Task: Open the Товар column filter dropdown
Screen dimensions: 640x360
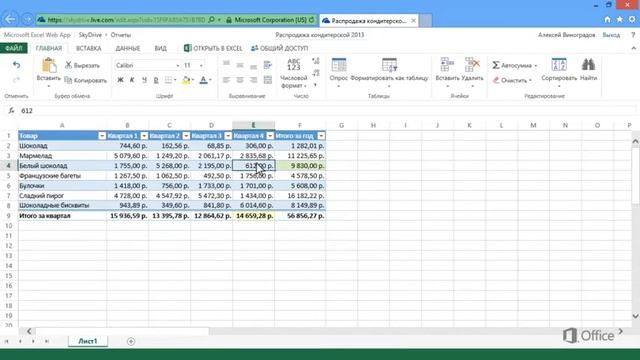Action: (x=102, y=136)
